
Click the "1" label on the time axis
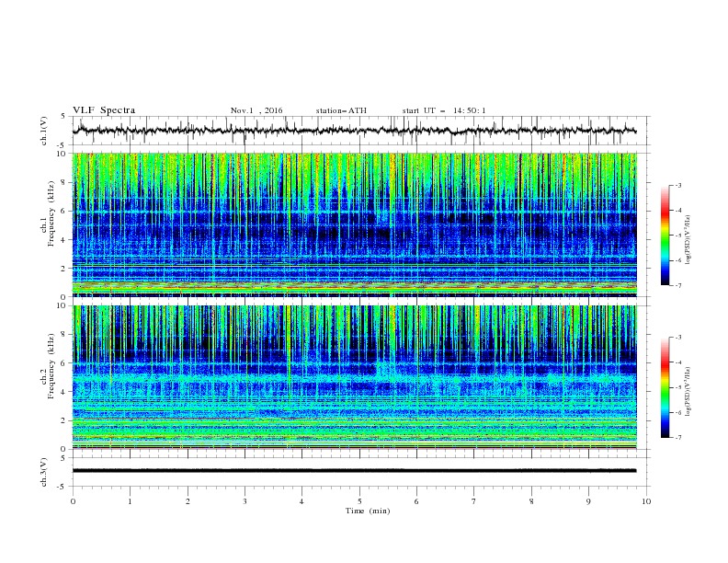[130, 501]
